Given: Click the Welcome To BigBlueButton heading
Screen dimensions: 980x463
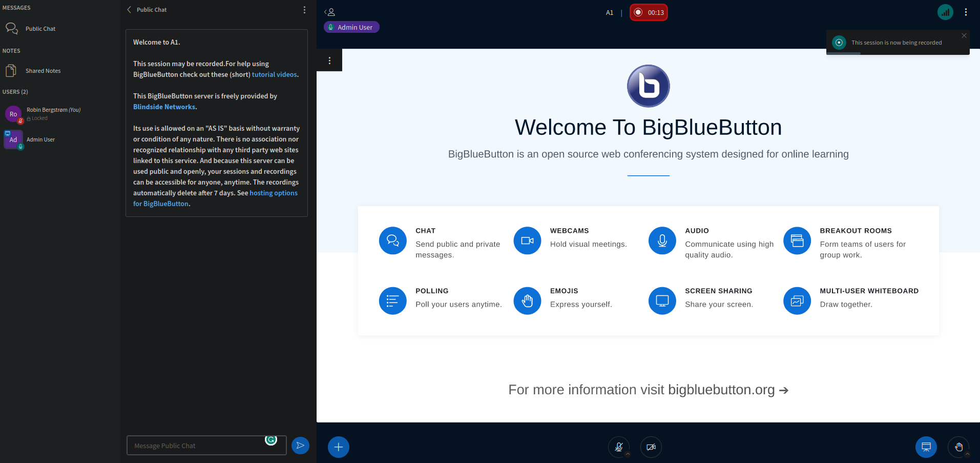Looking at the screenshot, I should [x=648, y=127].
